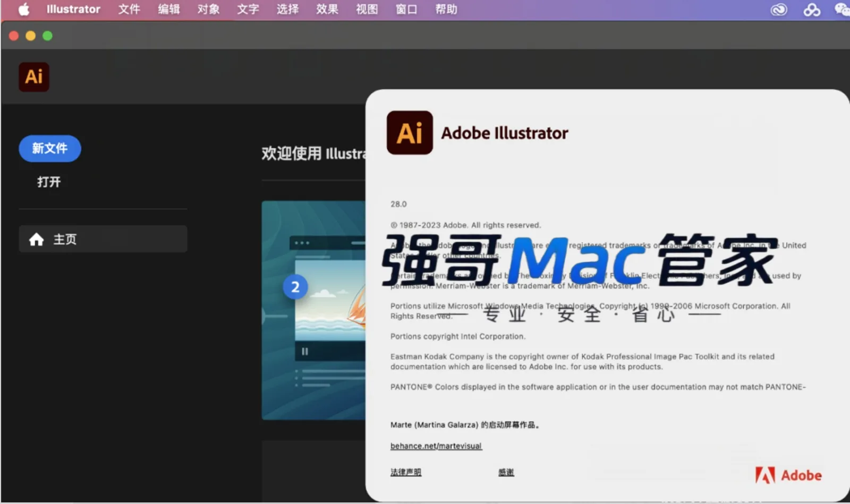850x504 pixels.
Task: Open the 编辑 menu
Action: click(169, 10)
